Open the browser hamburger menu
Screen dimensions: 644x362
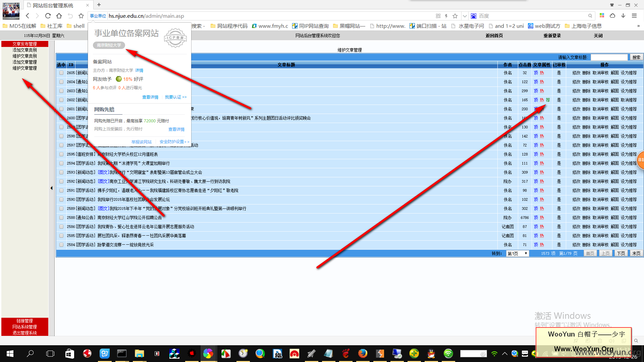[634, 15]
